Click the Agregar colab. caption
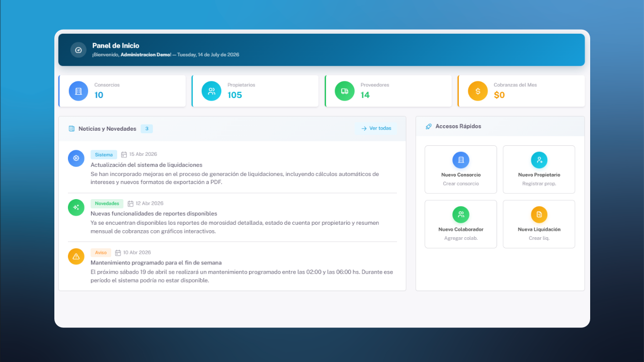The image size is (644, 362). (461, 238)
